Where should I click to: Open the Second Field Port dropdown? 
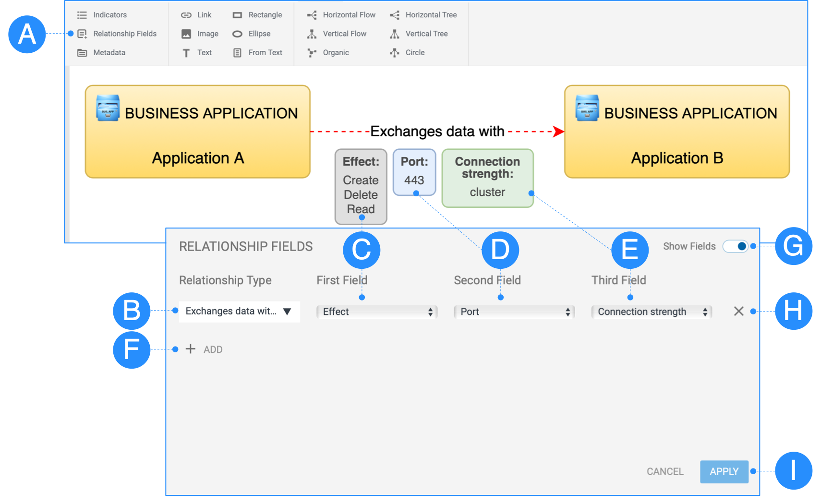tap(515, 312)
